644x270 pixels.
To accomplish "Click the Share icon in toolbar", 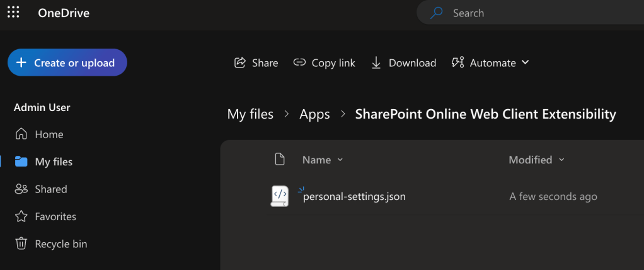I will [239, 62].
